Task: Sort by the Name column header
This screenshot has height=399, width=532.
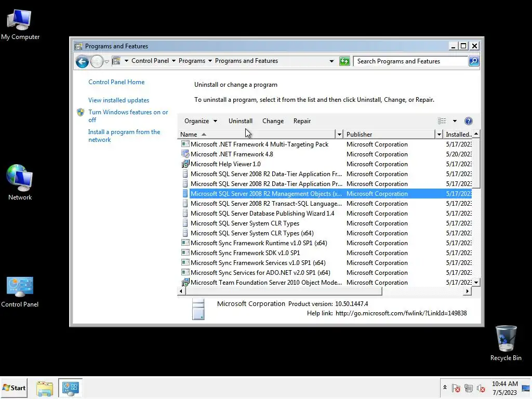Action: click(257, 135)
